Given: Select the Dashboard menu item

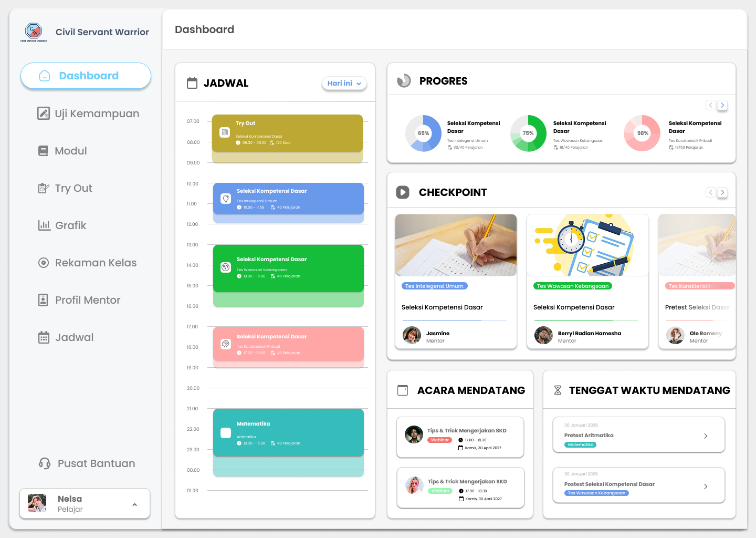Looking at the screenshot, I should (x=86, y=76).
